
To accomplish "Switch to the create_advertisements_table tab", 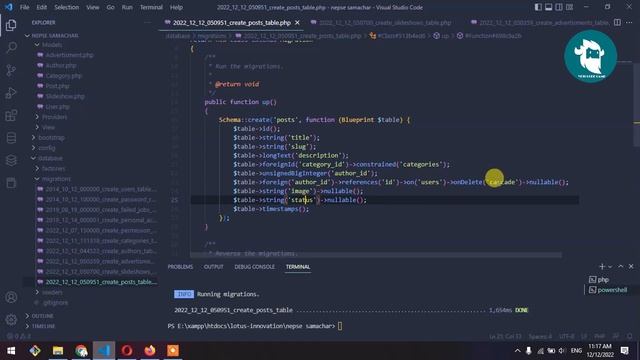I will click(x=540, y=22).
